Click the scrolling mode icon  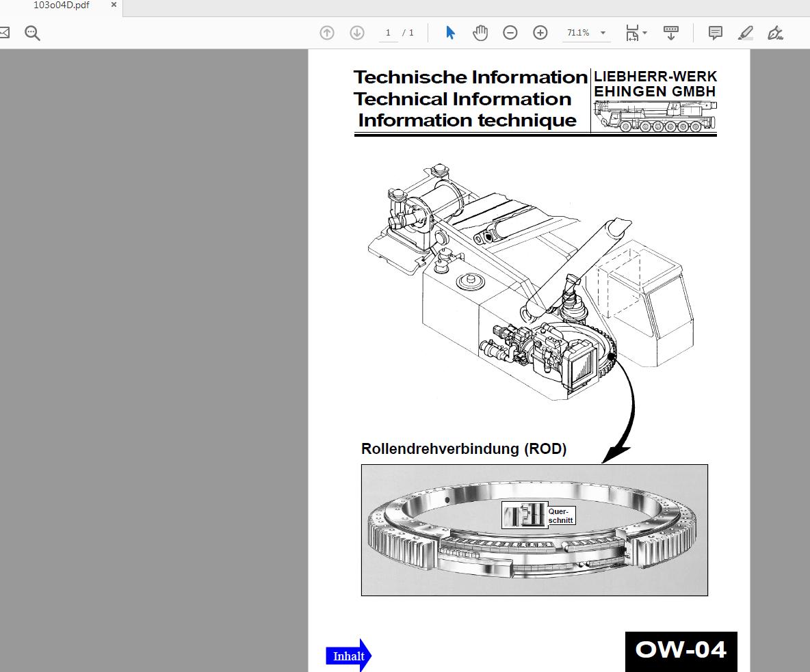(671, 33)
